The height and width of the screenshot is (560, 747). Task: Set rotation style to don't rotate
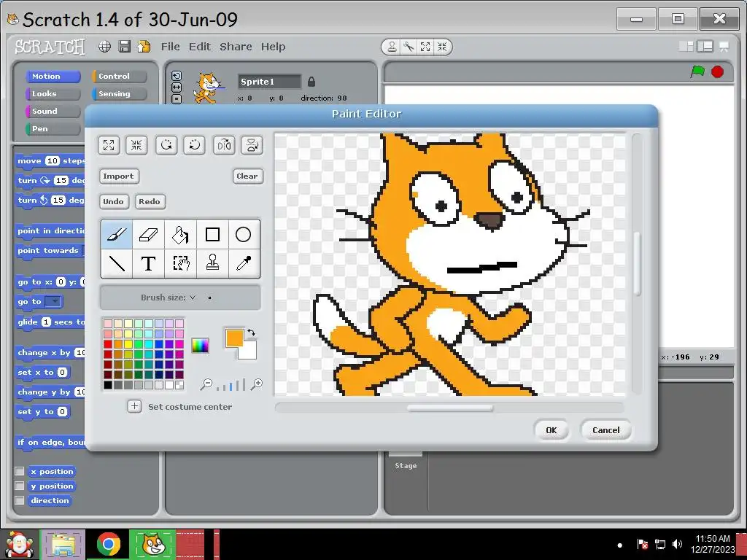[177, 98]
